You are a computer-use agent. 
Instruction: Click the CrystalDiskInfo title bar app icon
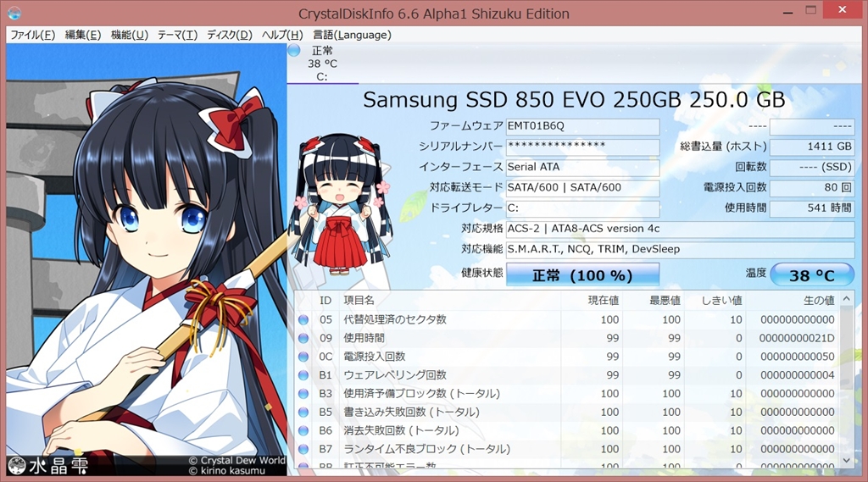(x=14, y=13)
